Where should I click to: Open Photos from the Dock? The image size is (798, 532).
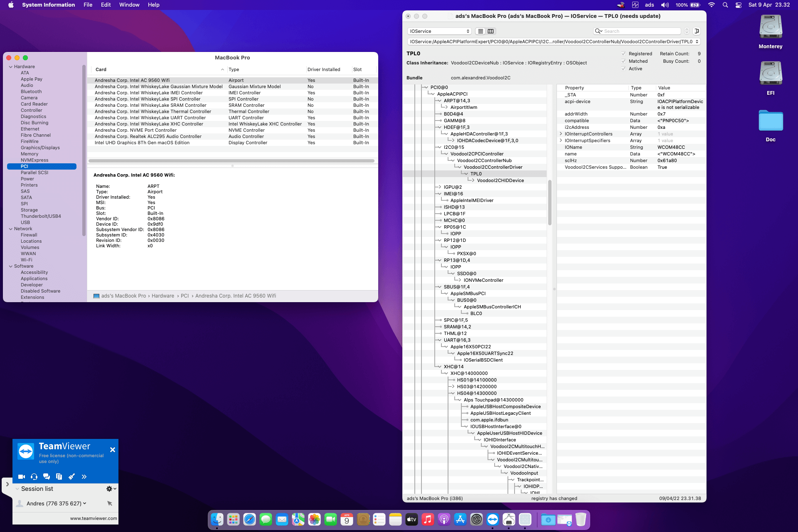point(314,519)
